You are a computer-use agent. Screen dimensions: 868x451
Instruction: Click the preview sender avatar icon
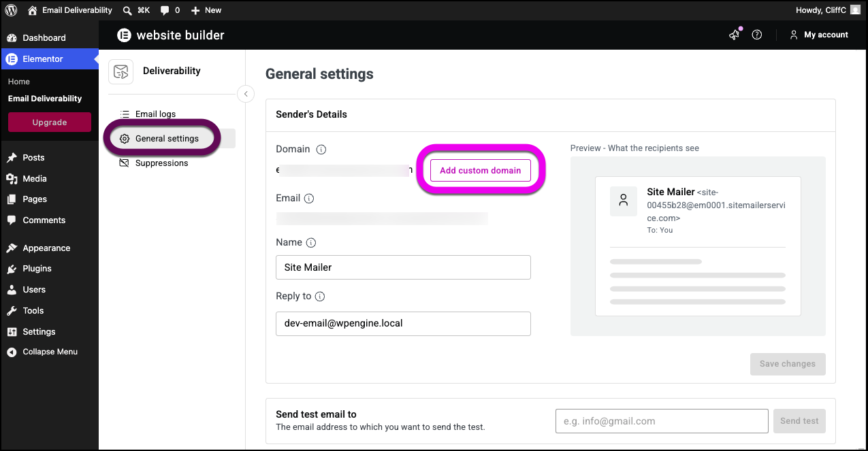pyautogui.click(x=624, y=201)
